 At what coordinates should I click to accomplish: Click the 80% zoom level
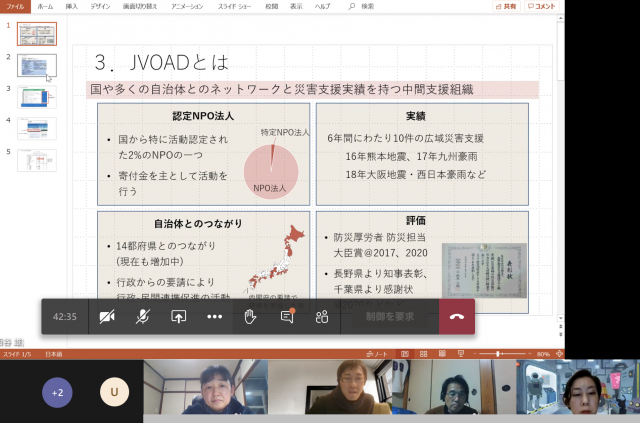tap(543, 354)
